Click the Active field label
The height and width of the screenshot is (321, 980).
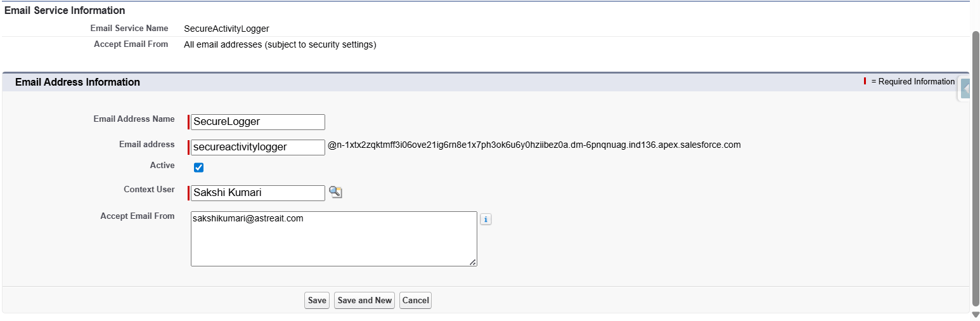[x=162, y=165]
